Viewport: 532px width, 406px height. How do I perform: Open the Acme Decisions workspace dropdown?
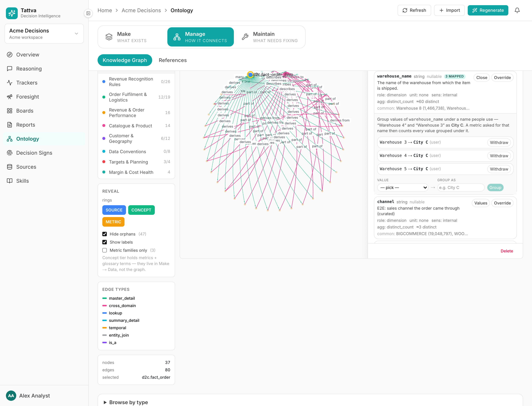44,34
